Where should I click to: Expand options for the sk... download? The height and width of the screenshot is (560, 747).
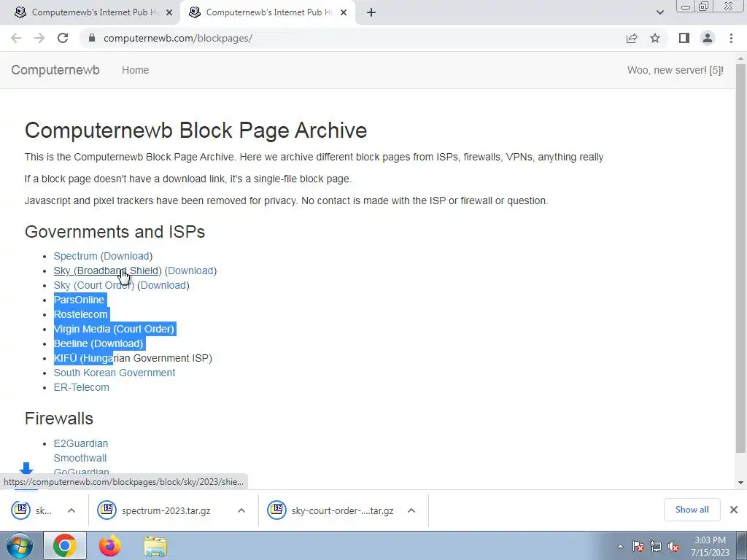click(x=71, y=510)
